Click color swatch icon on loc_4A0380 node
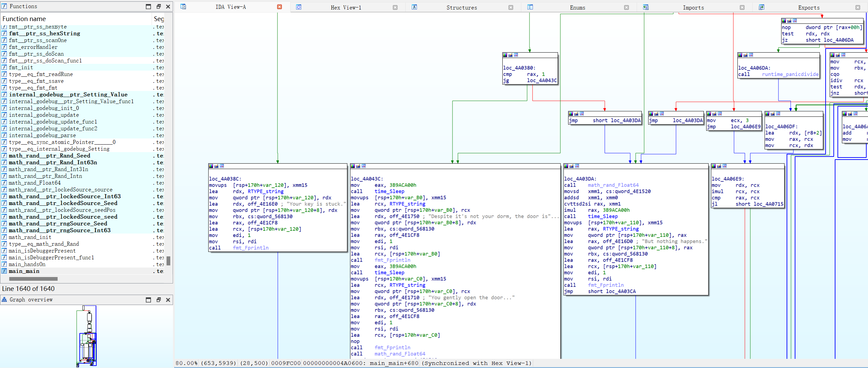The height and width of the screenshot is (368, 868). [x=505, y=55]
